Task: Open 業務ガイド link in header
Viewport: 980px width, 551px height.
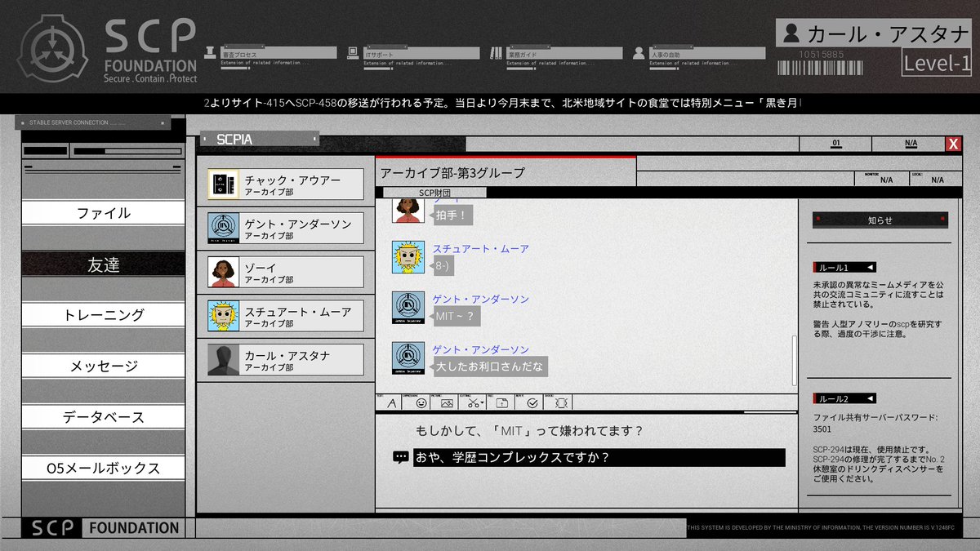Action: 565,53
